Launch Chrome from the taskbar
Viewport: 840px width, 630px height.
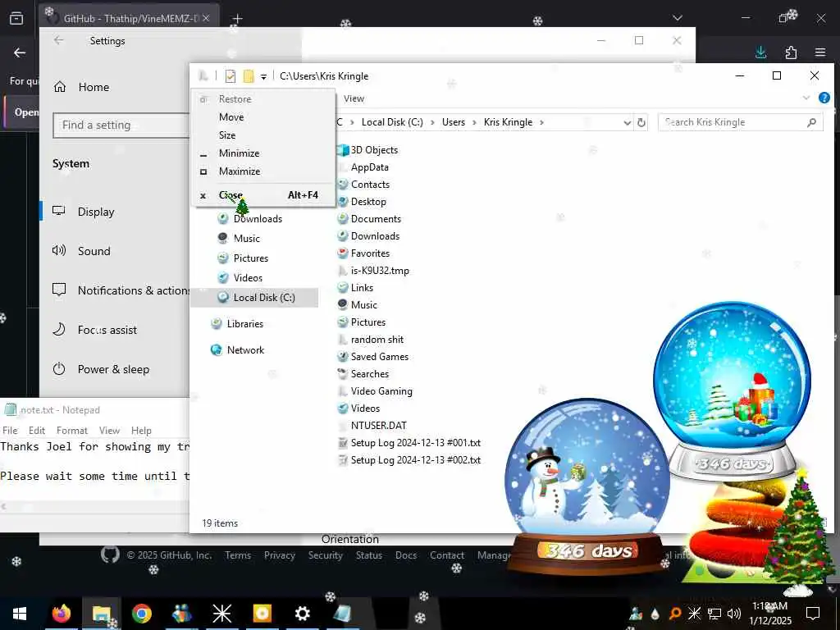tap(141, 614)
